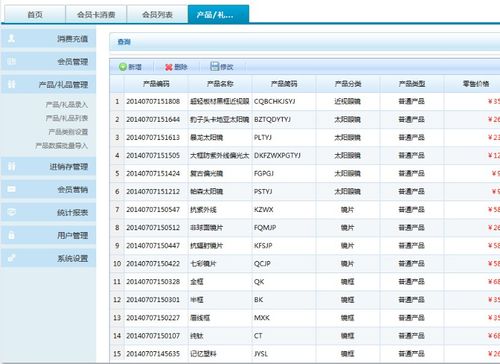Screen dimensions: 500x364
Task: Click the 修改 save-disk icon
Action: click(x=214, y=66)
